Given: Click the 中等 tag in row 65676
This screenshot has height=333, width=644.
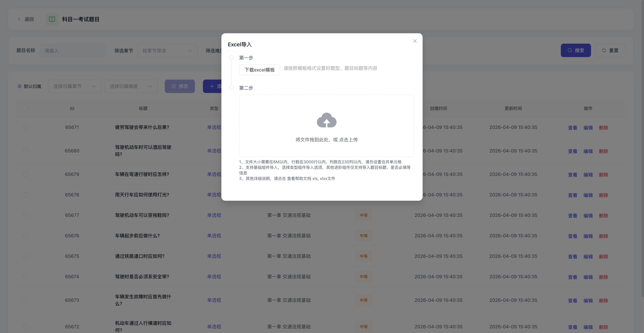Looking at the screenshot, I should click(x=363, y=236).
